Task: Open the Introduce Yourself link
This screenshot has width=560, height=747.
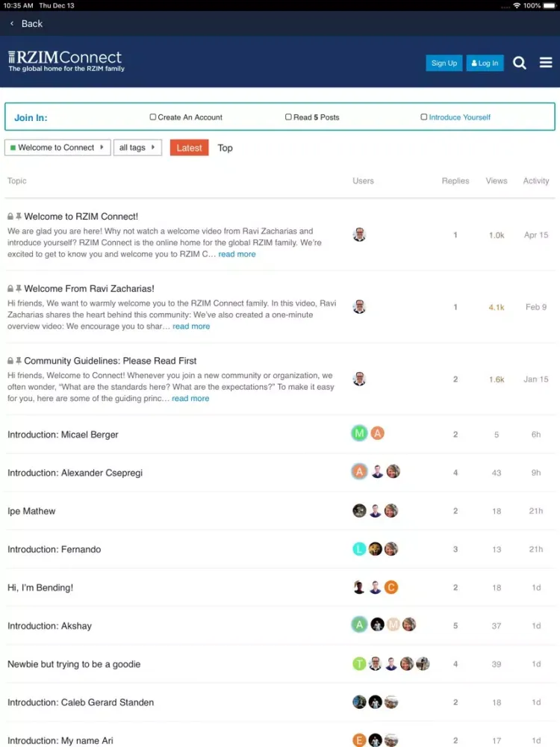Action: (459, 117)
